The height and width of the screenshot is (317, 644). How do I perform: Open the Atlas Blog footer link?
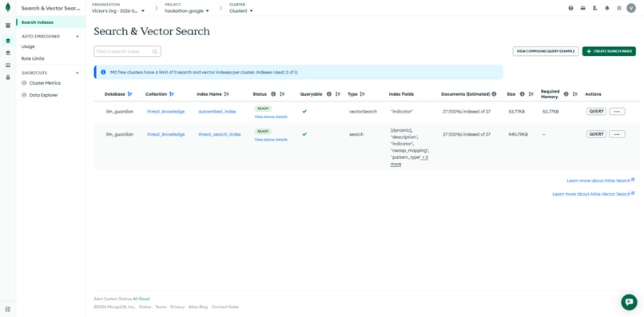(x=198, y=307)
